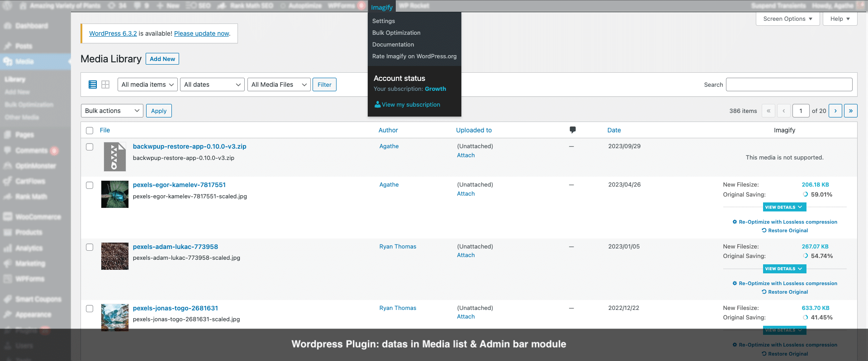Sort by Uploaded to column header
868x361 pixels.
[x=474, y=130]
